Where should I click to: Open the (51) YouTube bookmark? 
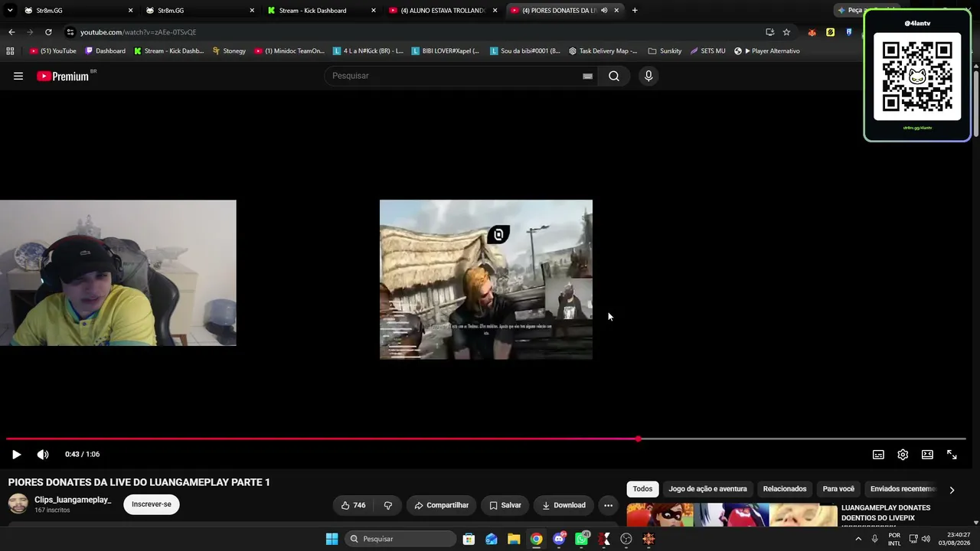click(53, 51)
